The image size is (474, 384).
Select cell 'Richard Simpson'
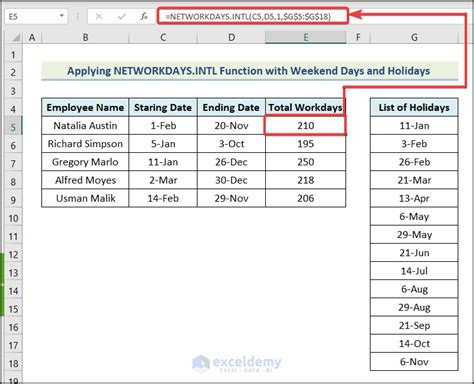click(x=85, y=144)
